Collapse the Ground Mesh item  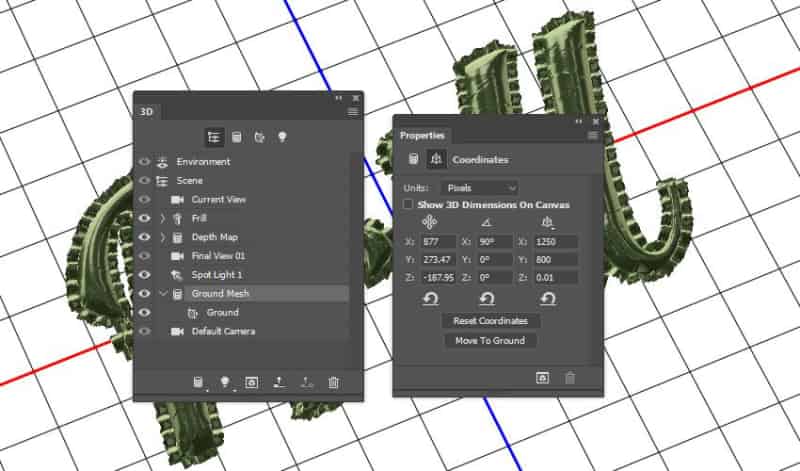pos(163,293)
